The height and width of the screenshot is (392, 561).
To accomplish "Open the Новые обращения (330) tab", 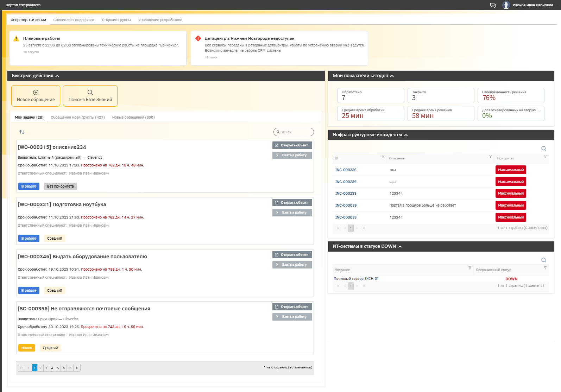I will tap(133, 118).
